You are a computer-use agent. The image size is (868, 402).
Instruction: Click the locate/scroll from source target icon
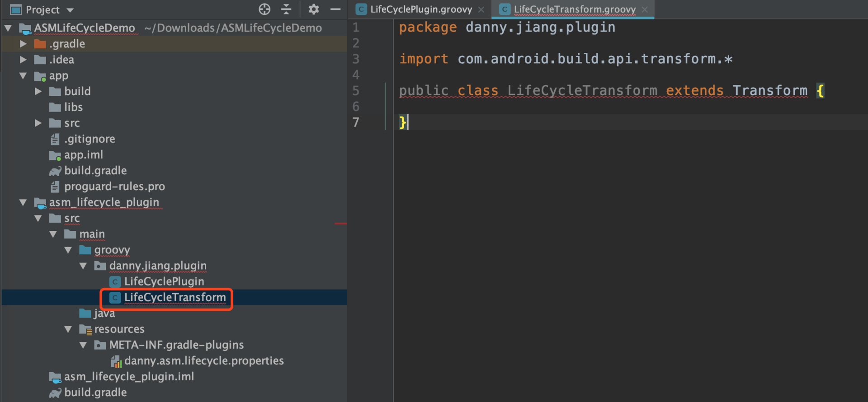264,9
